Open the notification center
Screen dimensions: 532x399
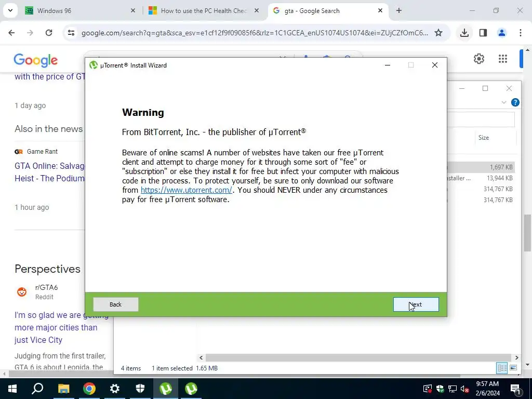pos(515,389)
